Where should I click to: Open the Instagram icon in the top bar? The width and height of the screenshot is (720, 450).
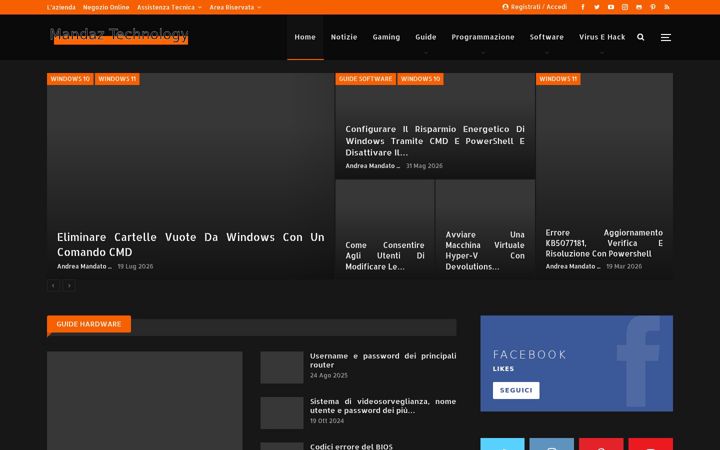pyautogui.click(x=625, y=7)
